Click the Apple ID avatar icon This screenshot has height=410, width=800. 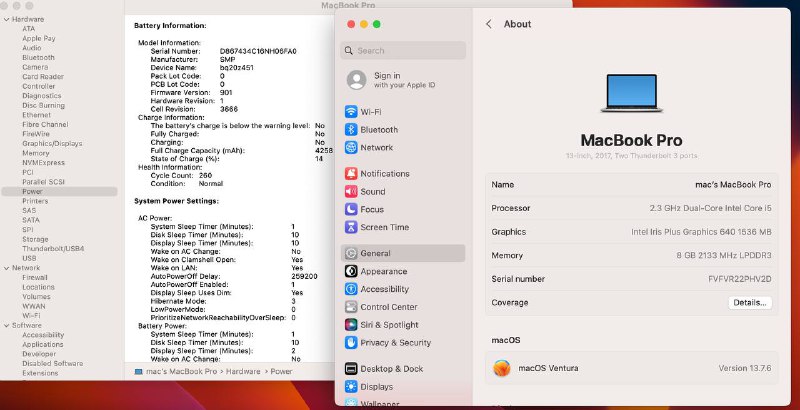tap(357, 80)
